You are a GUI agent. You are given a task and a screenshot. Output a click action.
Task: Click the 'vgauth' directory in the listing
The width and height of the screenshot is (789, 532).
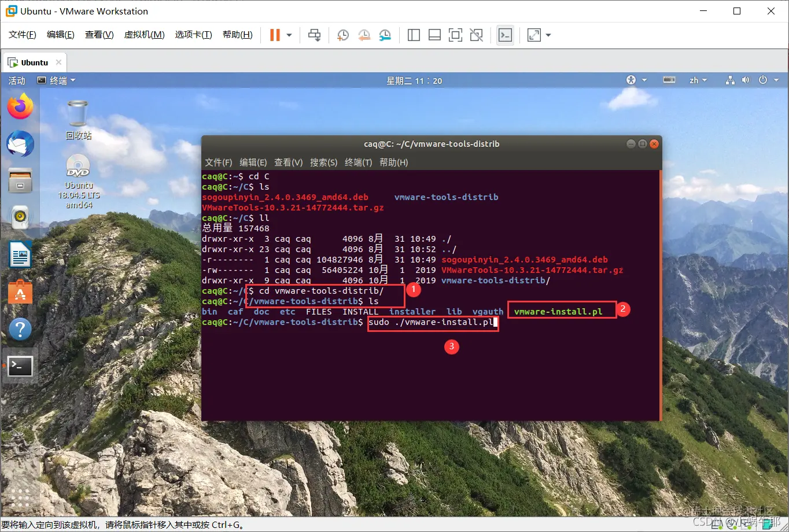(x=488, y=312)
